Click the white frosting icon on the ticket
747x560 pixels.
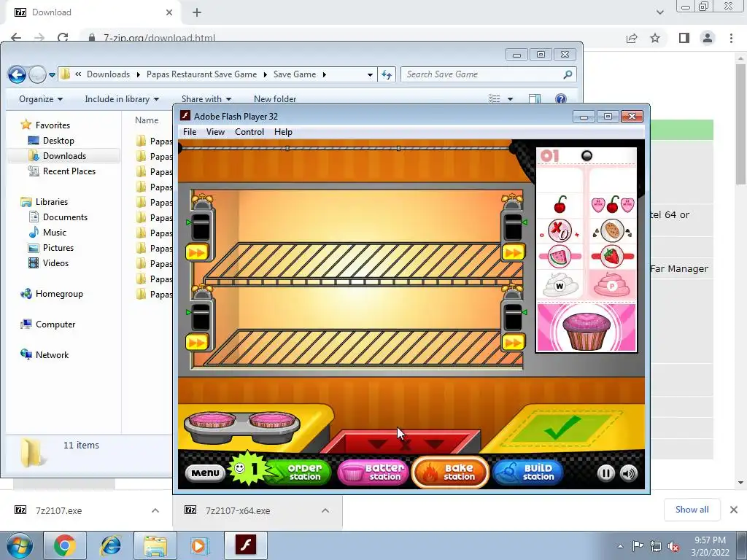(560, 285)
